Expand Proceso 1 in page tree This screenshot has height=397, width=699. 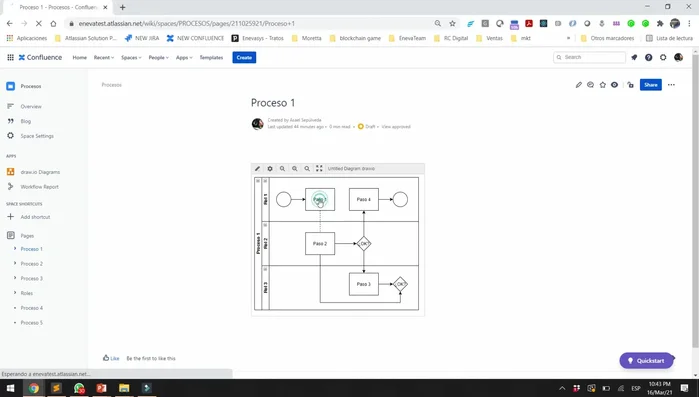click(15, 249)
